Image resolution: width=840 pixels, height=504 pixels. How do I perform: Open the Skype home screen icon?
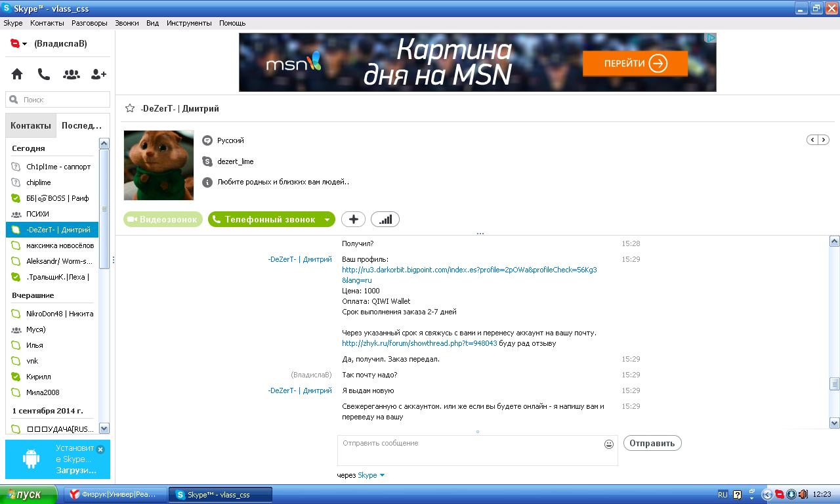[17, 74]
